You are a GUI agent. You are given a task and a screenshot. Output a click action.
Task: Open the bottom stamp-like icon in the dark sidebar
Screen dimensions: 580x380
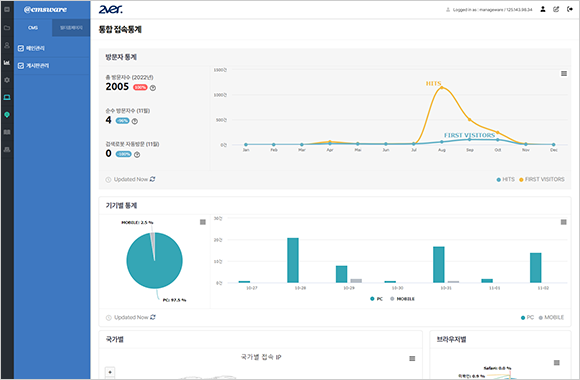[x=7, y=149]
